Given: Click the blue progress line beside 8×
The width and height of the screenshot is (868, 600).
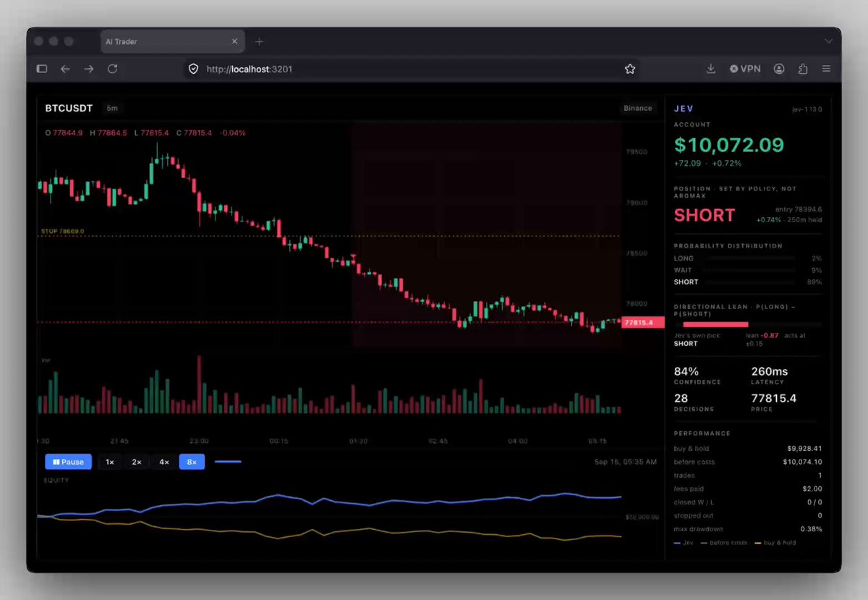Looking at the screenshot, I should pos(229,462).
